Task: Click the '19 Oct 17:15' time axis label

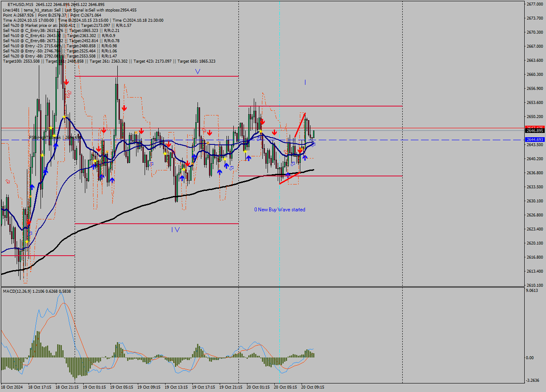Action: 203,387
